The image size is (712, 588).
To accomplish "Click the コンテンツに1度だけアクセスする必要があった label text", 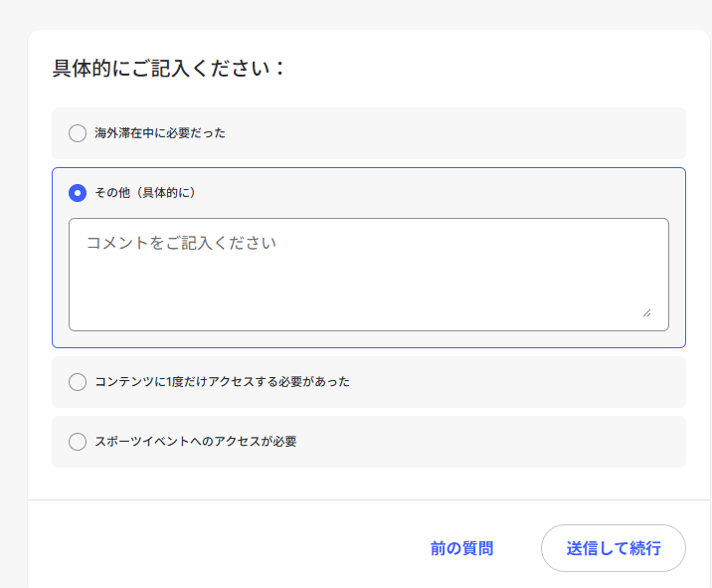I will (223, 382).
